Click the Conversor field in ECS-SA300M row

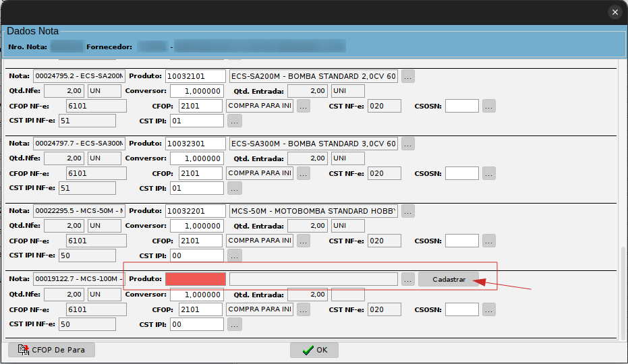(196, 158)
